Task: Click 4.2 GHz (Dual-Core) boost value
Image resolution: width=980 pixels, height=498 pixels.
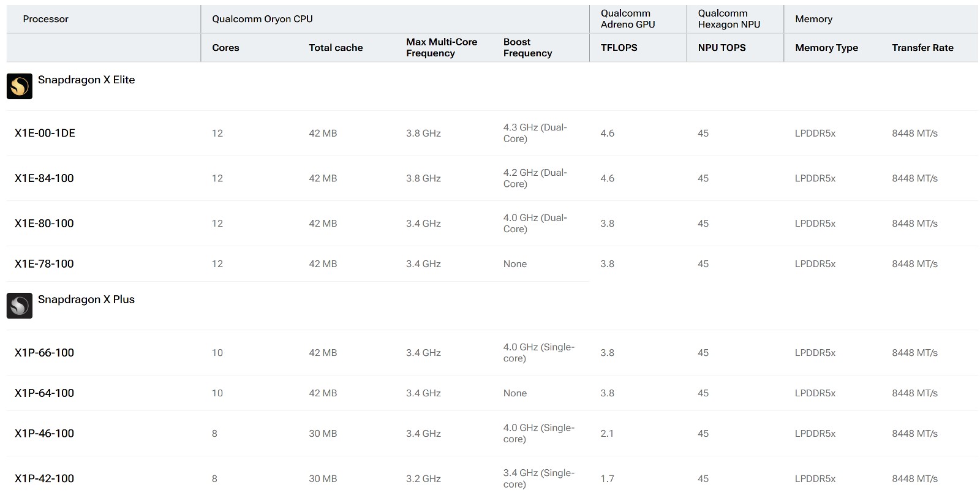Action: coord(535,178)
